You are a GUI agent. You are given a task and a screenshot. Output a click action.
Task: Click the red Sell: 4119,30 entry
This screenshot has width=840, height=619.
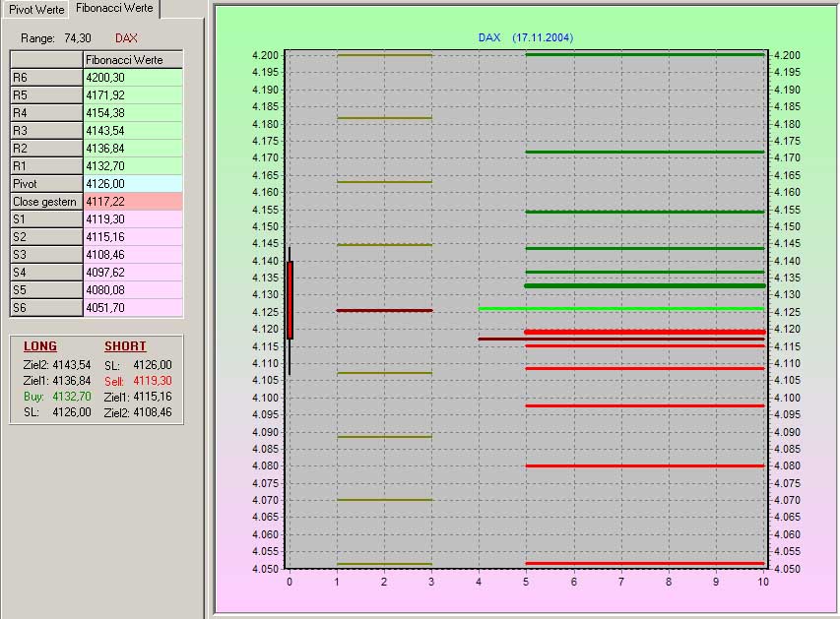tap(138, 381)
